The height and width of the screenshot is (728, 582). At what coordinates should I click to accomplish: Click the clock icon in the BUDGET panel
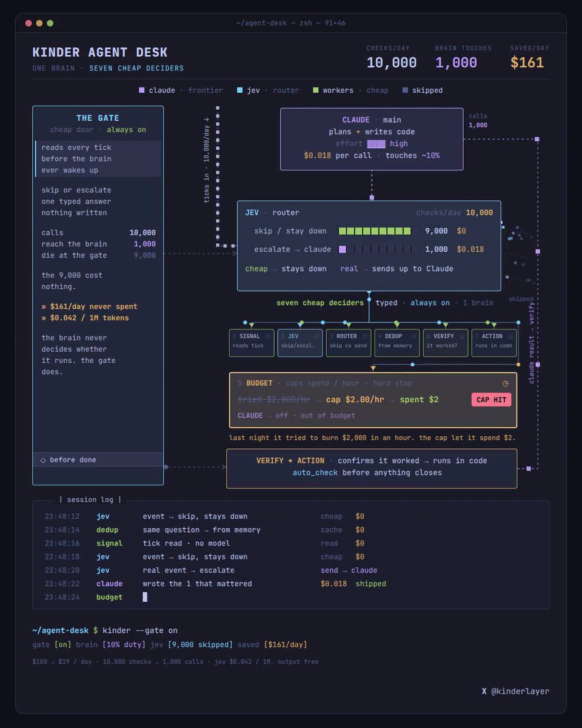(x=506, y=383)
